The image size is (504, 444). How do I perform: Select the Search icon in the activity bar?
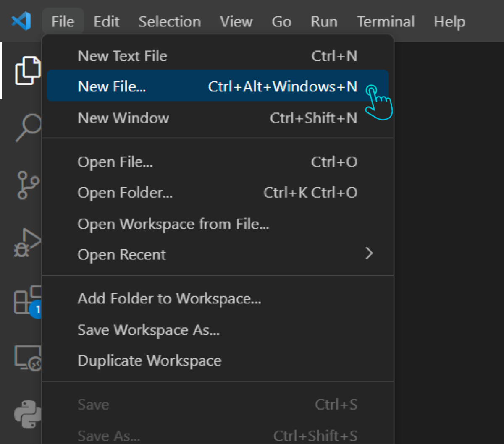pyautogui.click(x=27, y=126)
